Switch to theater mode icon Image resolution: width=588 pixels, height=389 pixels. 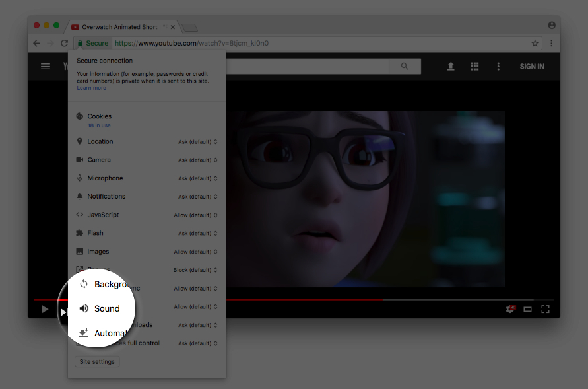click(x=527, y=308)
